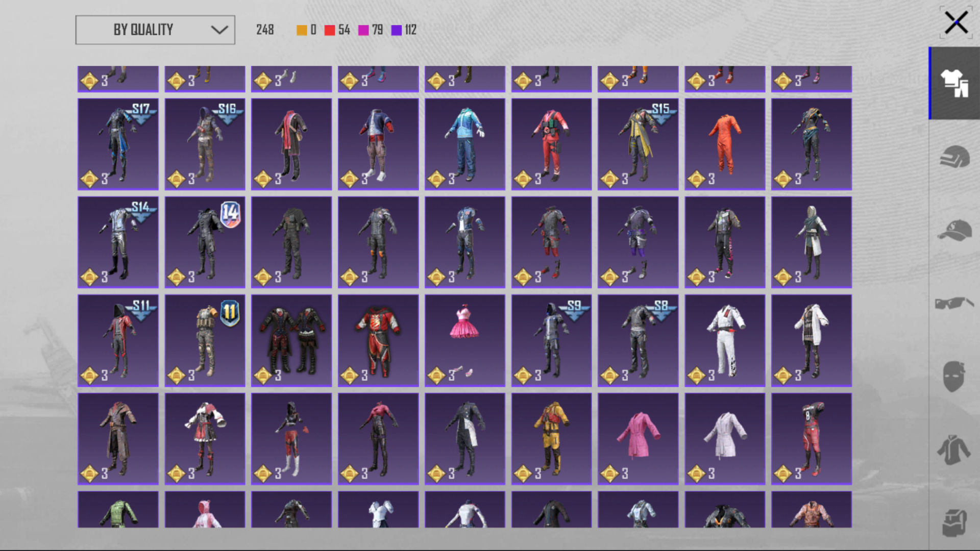Select the light blue hoodie outfit

pyautogui.click(x=465, y=144)
